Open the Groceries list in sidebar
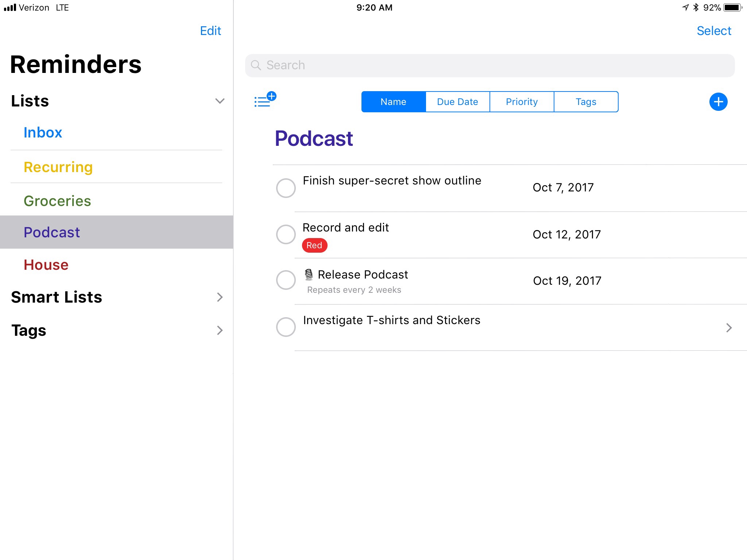747x560 pixels. click(x=57, y=201)
